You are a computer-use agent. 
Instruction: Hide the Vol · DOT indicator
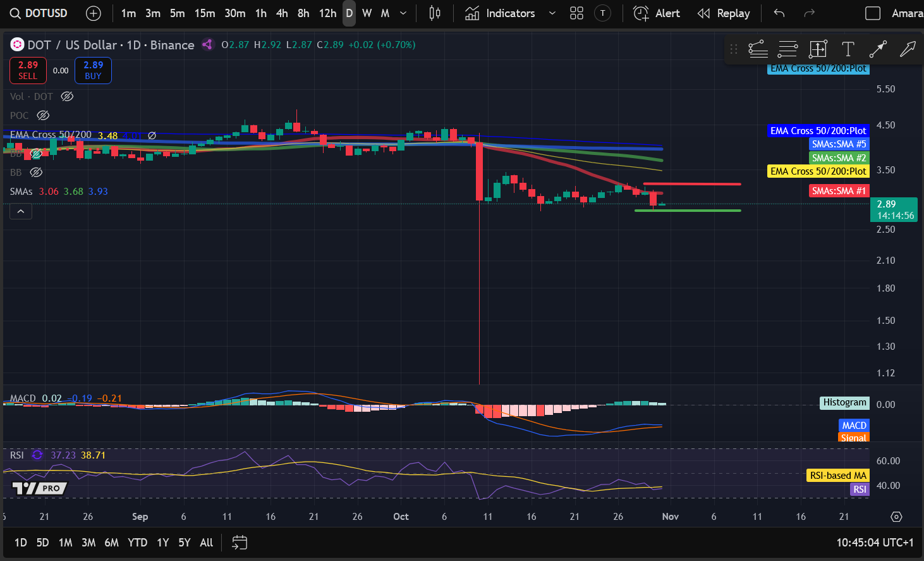(x=67, y=96)
